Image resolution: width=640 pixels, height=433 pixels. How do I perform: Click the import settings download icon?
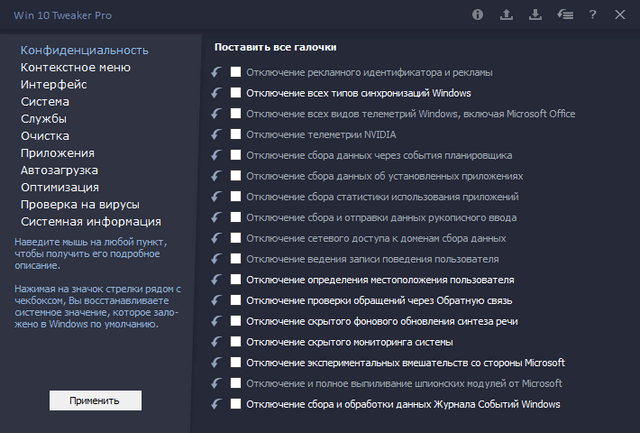535,15
